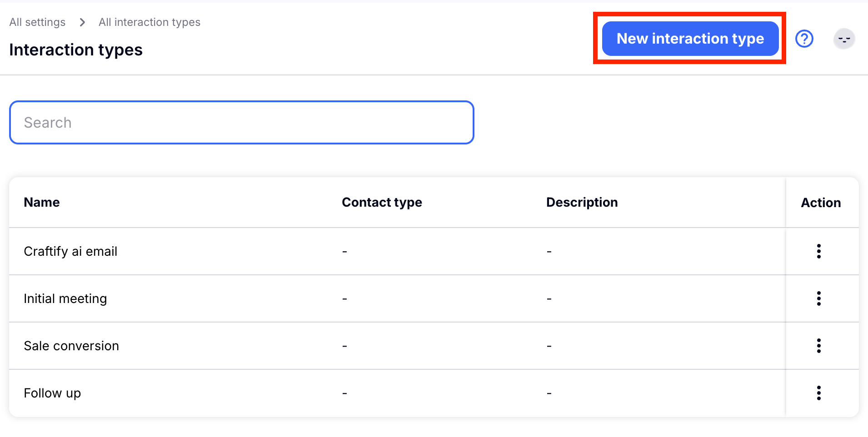
Task: Select the Sale conversion row name
Action: [x=71, y=346]
